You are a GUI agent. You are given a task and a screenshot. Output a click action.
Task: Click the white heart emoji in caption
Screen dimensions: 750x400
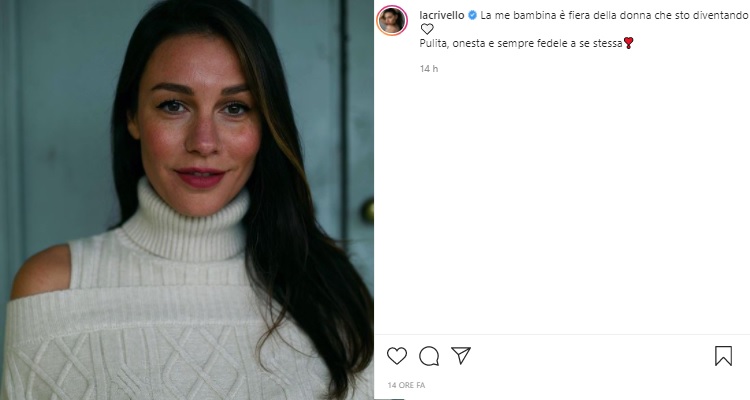[427, 29]
